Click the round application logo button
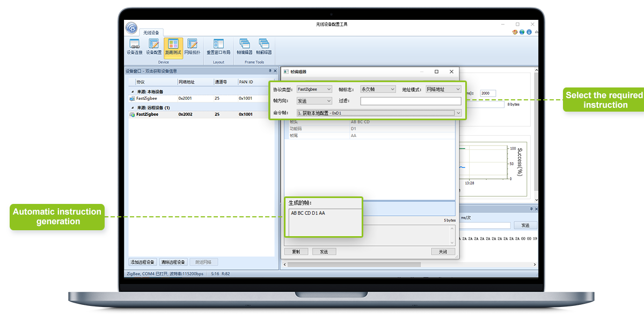Screen dimensions: 644x322 pos(131,28)
